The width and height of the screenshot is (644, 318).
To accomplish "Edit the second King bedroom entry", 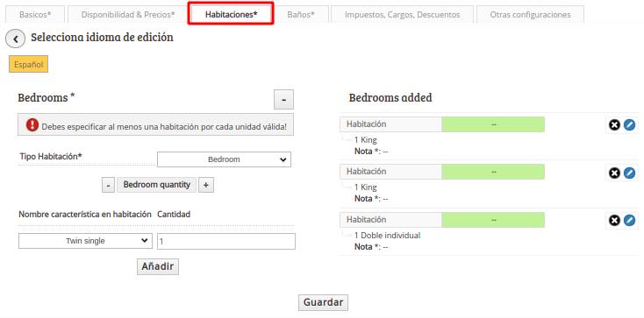I will tap(629, 173).
